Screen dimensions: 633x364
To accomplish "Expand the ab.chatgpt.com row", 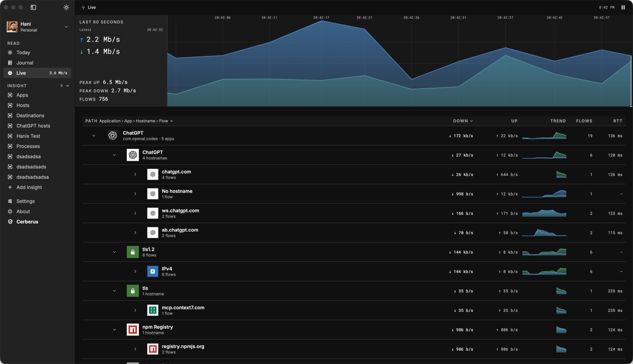I will (x=135, y=233).
